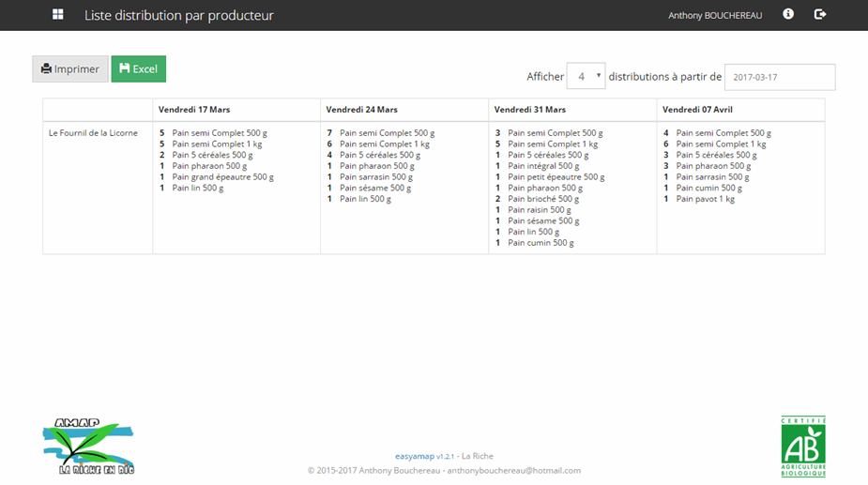Select the Vendredi 17 Mars column header
868x485 pixels.
[194, 110]
